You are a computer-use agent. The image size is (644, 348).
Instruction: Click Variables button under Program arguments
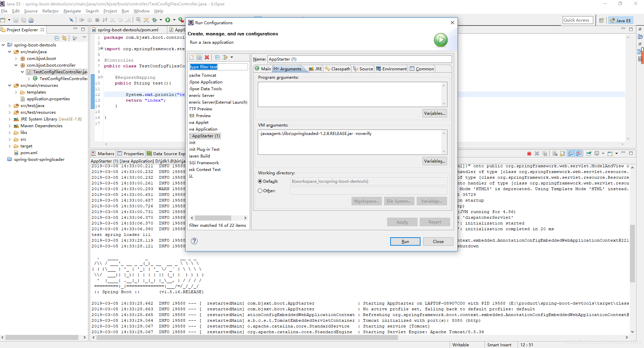(435, 113)
